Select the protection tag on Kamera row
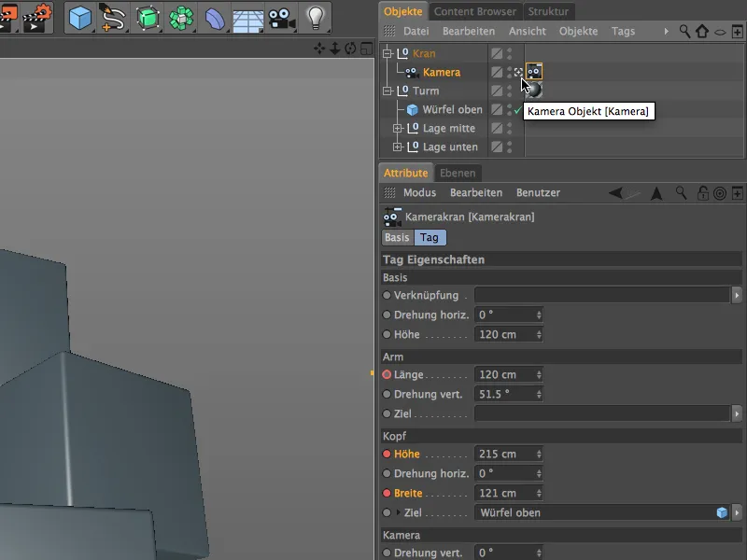 (x=518, y=73)
